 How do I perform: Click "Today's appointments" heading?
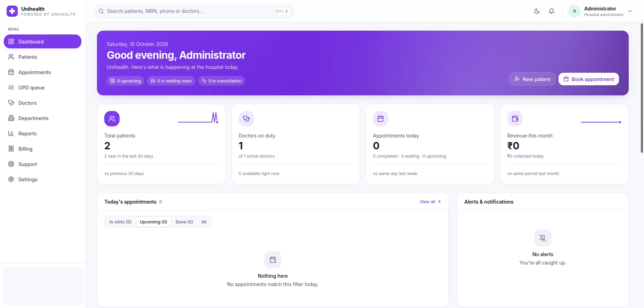[130, 202]
